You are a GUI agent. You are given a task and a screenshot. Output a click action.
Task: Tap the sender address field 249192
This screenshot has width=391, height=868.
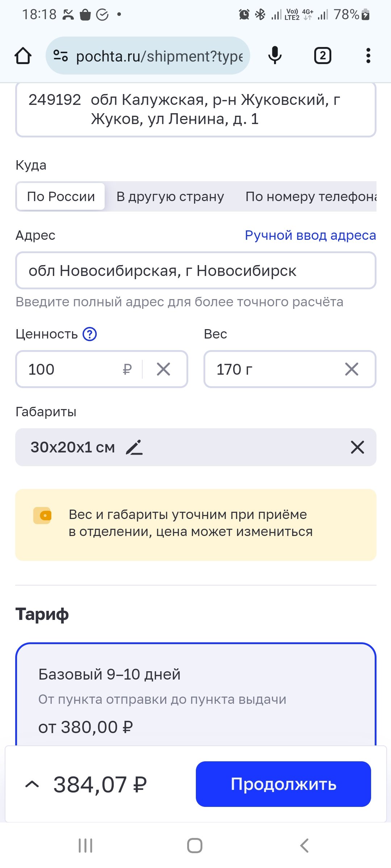tap(195, 109)
